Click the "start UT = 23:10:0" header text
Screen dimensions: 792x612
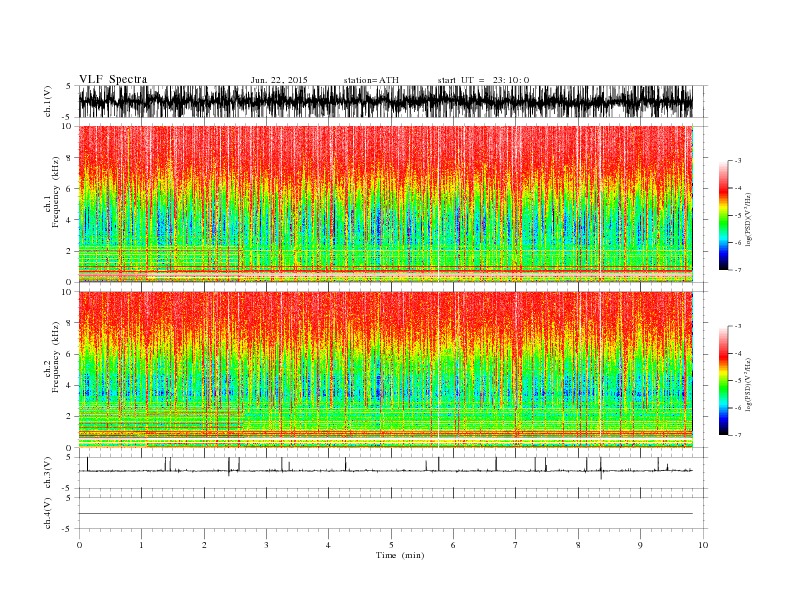point(483,80)
